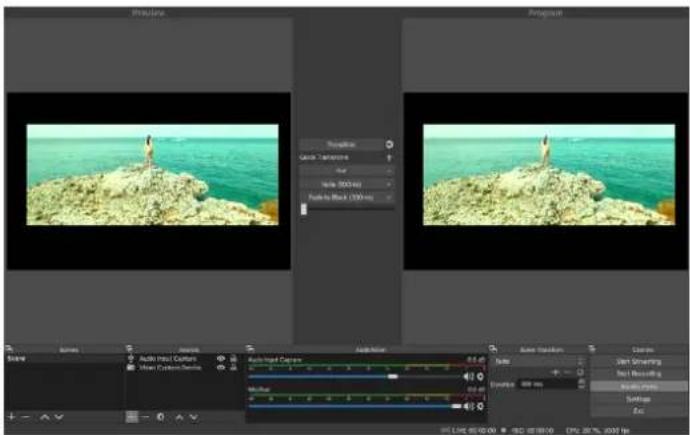Click the Preview pane image

point(152,175)
